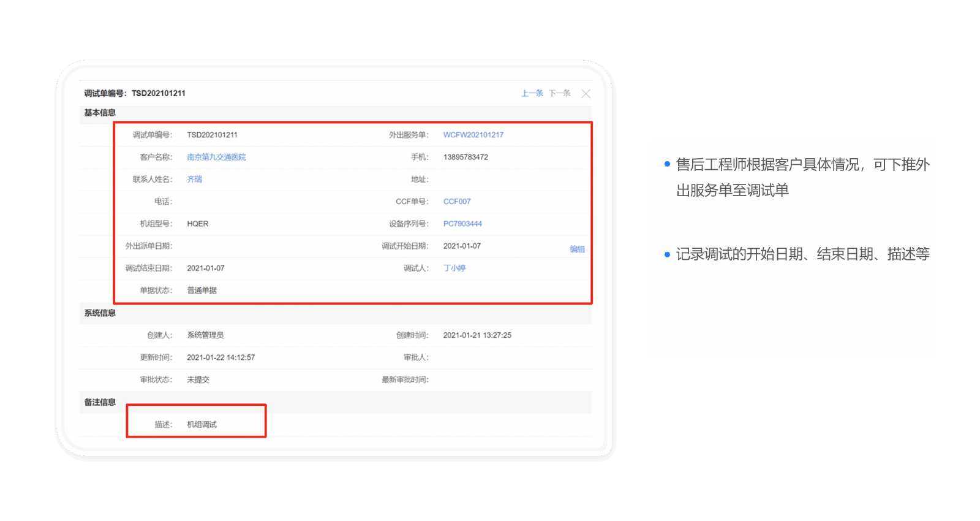980x521 pixels.
Task: Select the 基本信息 section header
Action: click(100, 113)
